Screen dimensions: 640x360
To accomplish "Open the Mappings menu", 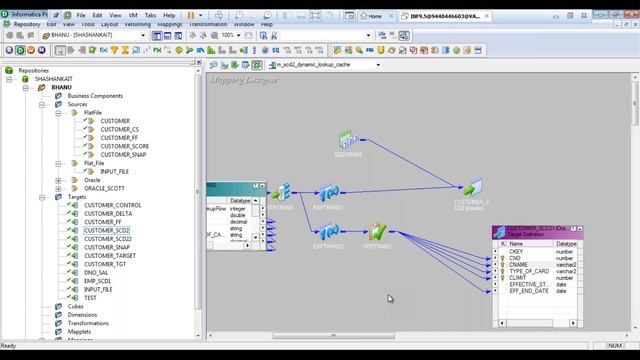I will point(170,24).
